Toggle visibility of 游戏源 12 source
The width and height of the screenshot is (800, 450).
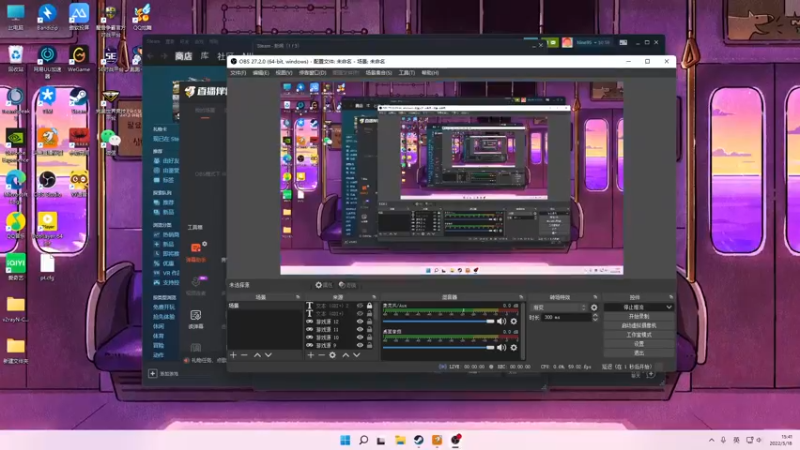pyautogui.click(x=360, y=322)
